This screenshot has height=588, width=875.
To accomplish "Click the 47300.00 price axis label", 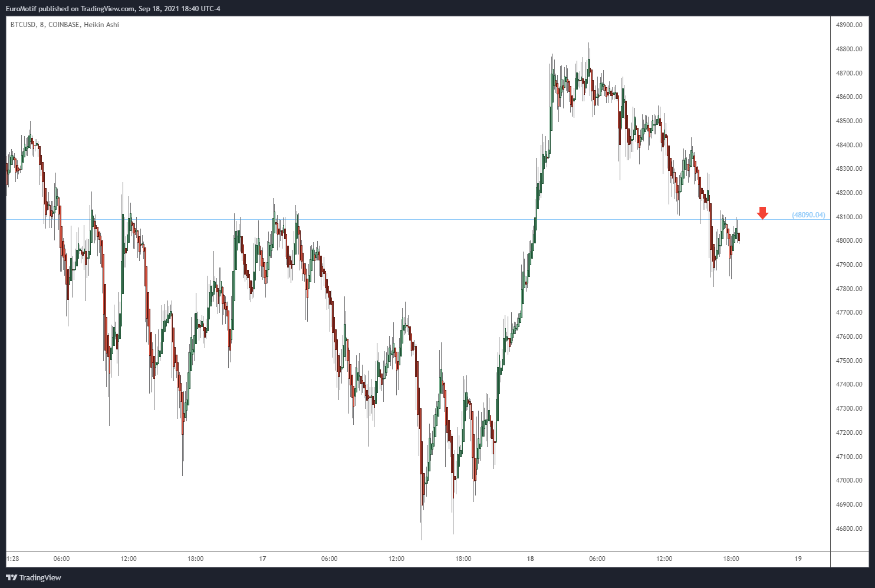I will (x=849, y=408).
